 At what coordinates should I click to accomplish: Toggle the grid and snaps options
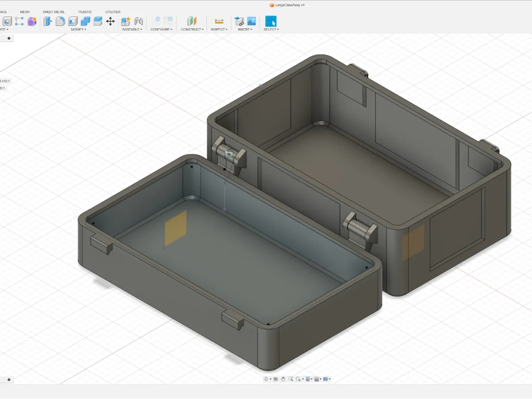coord(317,379)
